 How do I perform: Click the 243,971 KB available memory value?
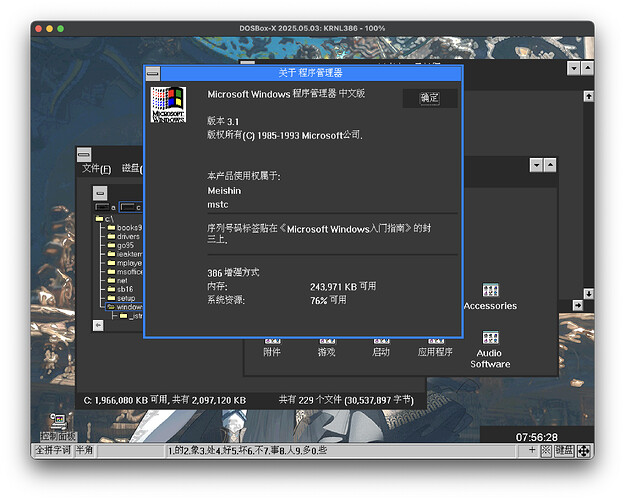click(343, 287)
